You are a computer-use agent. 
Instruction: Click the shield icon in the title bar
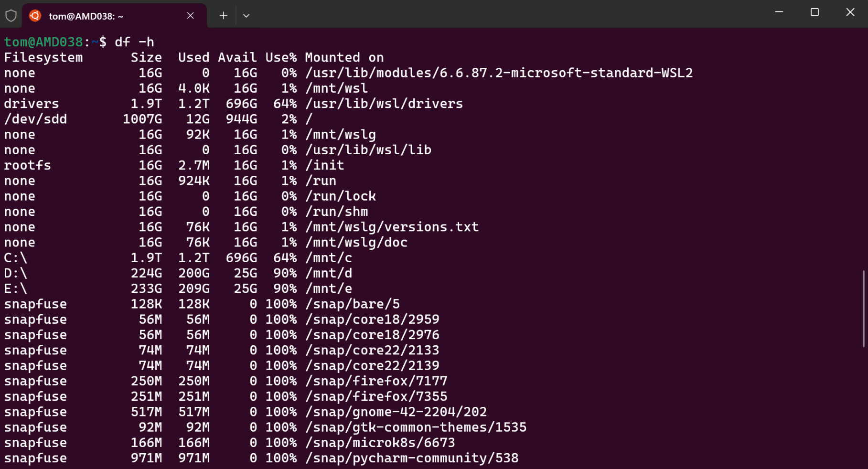tap(11, 16)
